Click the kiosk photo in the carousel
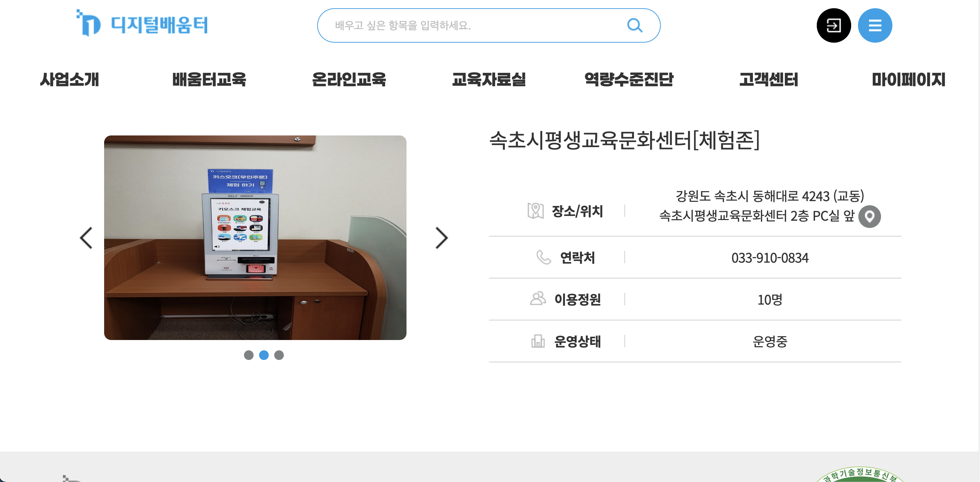This screenshot has height=482, width=980. 255,238
